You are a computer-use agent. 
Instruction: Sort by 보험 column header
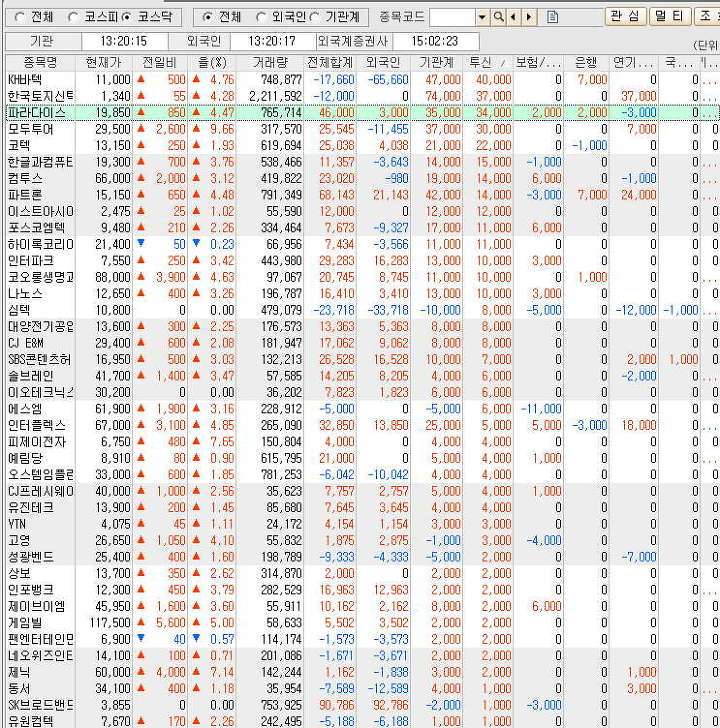(x=538, y=62)
